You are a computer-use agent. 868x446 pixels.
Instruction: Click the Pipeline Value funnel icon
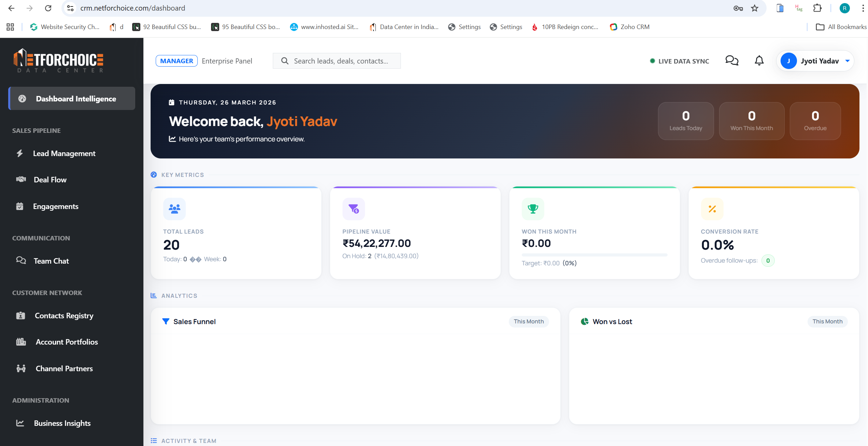click(x=353, y=209)
